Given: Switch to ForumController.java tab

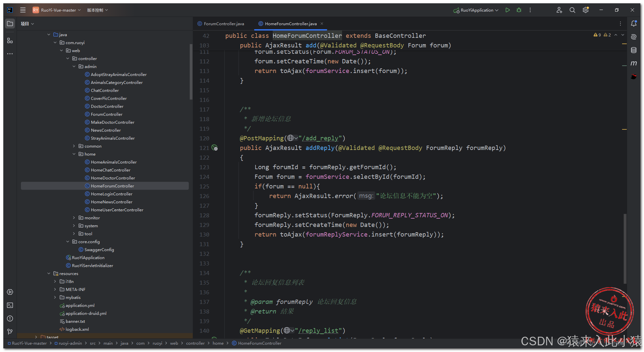Looking at the screenshot, I should coord(221,24).
